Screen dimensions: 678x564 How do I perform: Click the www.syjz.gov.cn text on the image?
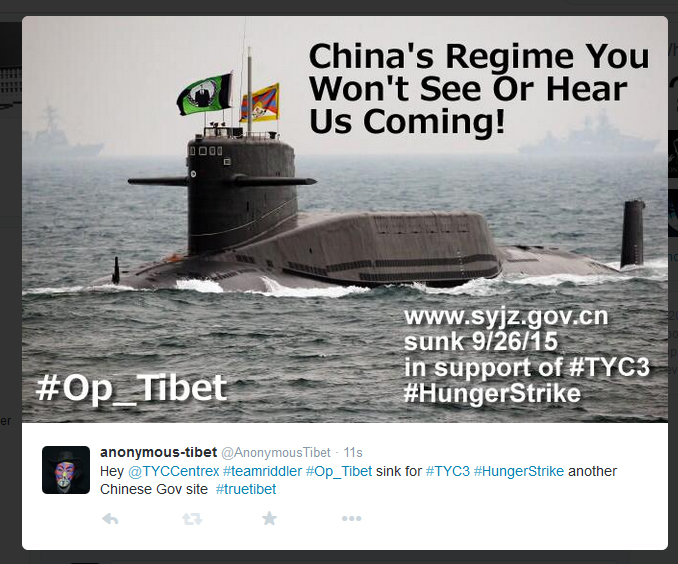[x=506, y=317]
